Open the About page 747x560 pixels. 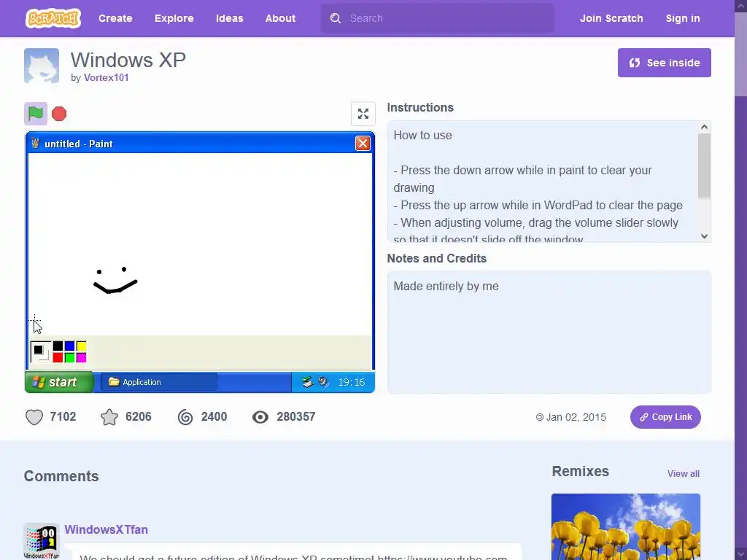point(280,18)
